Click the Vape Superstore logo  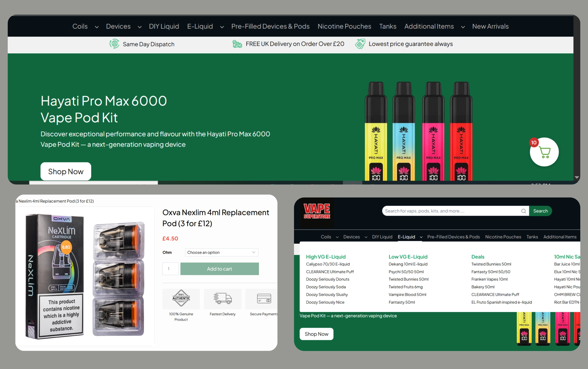(x=317, y=212)
